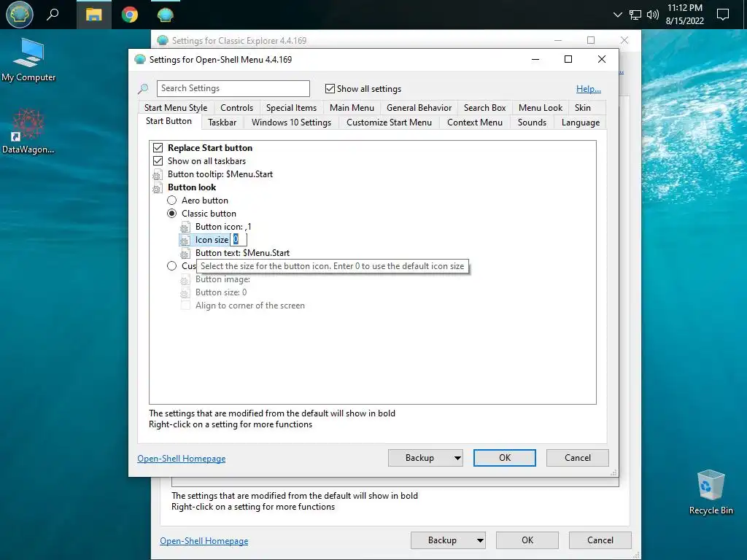This screenshot has height=560, width=747.
Task: Open the Open-Shell start button in taskbar
Action: pos(20,15)
